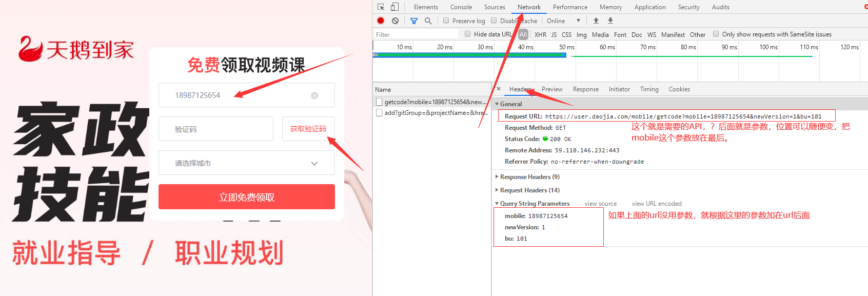Screen dimensions: 868x296
Task: Clear the phone number field icon
Action: coord(314,95)
